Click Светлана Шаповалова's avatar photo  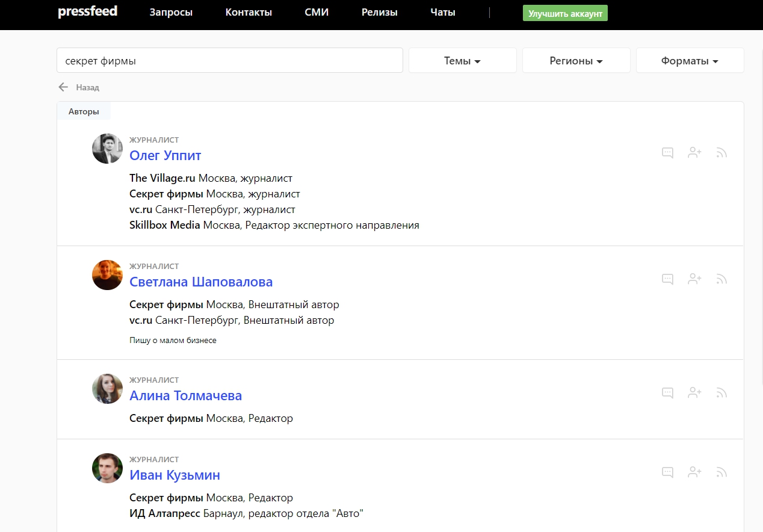click(107, 275)
